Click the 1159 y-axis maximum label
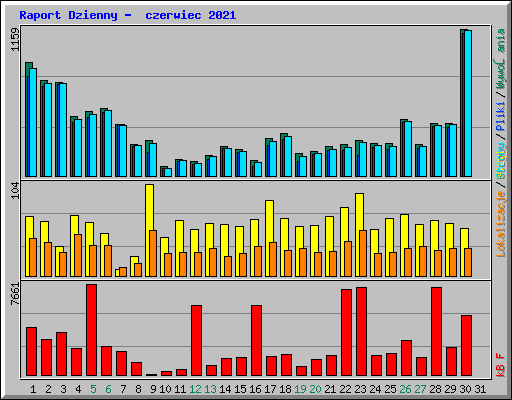Screen dimensions: 512x400 [x=15, y=39]
